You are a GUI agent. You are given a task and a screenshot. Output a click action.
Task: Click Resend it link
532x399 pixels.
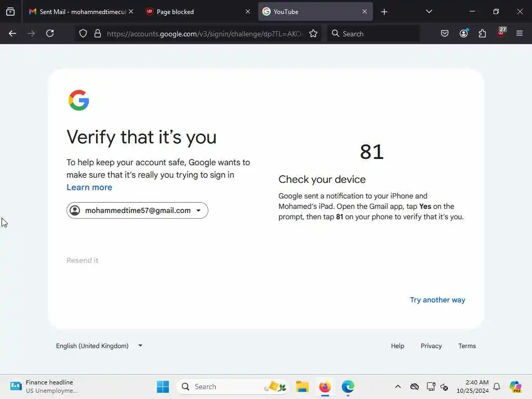[x=83, y=260]
